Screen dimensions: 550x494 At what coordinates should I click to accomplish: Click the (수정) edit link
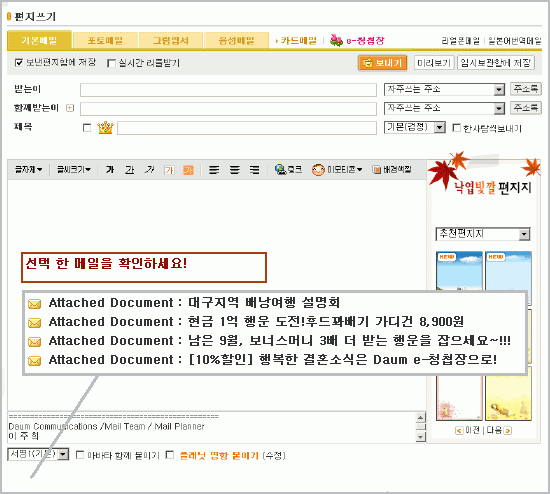click(274, 456)
